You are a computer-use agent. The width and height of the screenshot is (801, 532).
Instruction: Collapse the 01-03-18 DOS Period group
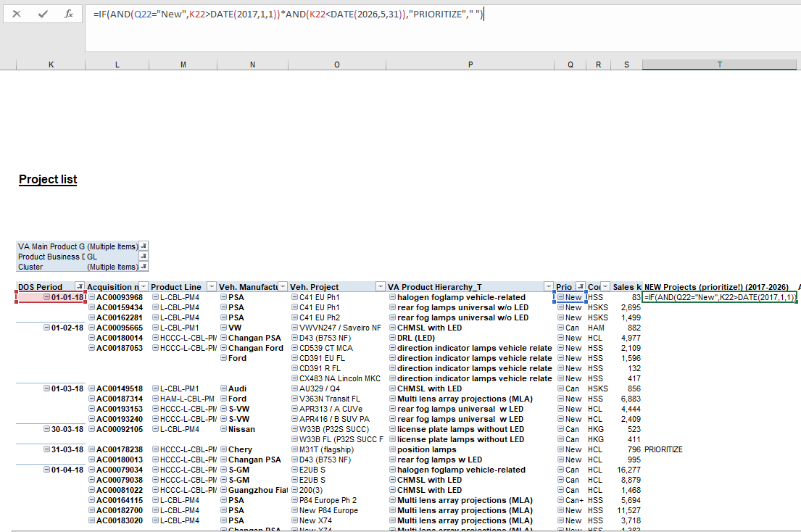(46, 388)
